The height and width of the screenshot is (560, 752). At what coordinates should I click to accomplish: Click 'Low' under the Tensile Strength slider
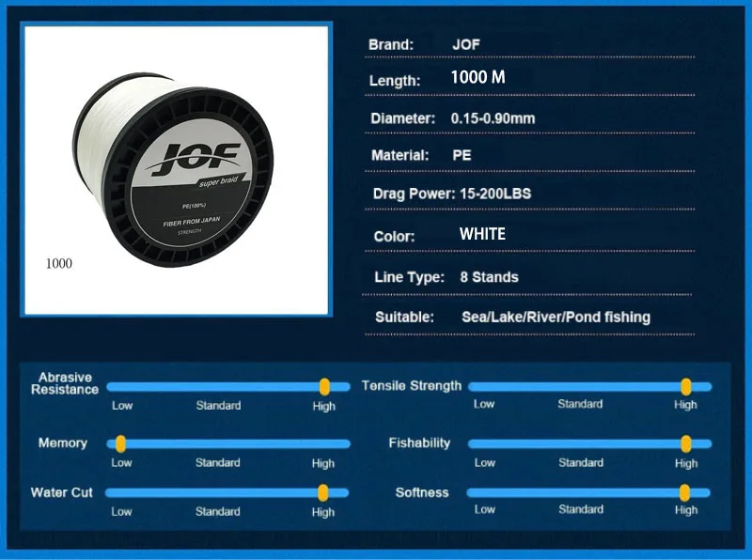(484, 404)
